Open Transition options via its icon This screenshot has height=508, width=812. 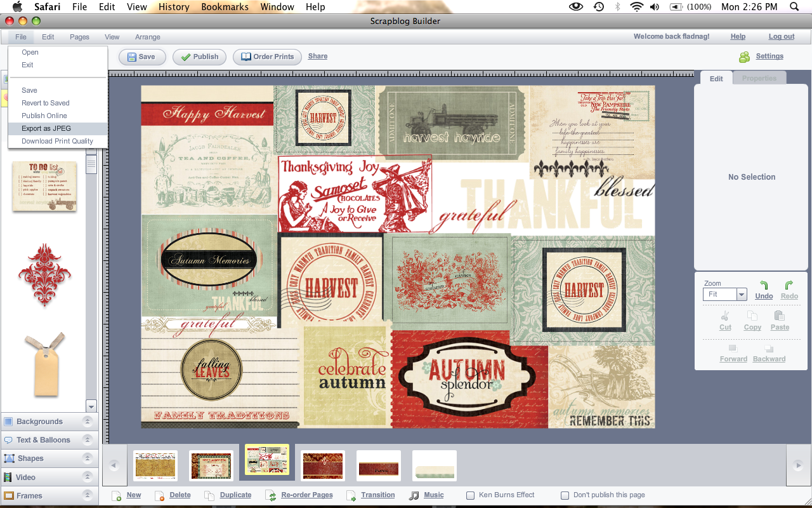(351, 495)
